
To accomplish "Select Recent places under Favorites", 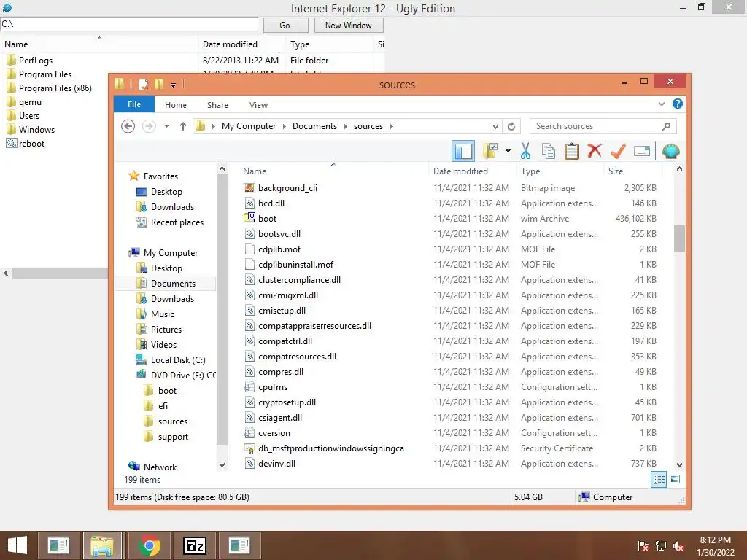I will point(177,222).
